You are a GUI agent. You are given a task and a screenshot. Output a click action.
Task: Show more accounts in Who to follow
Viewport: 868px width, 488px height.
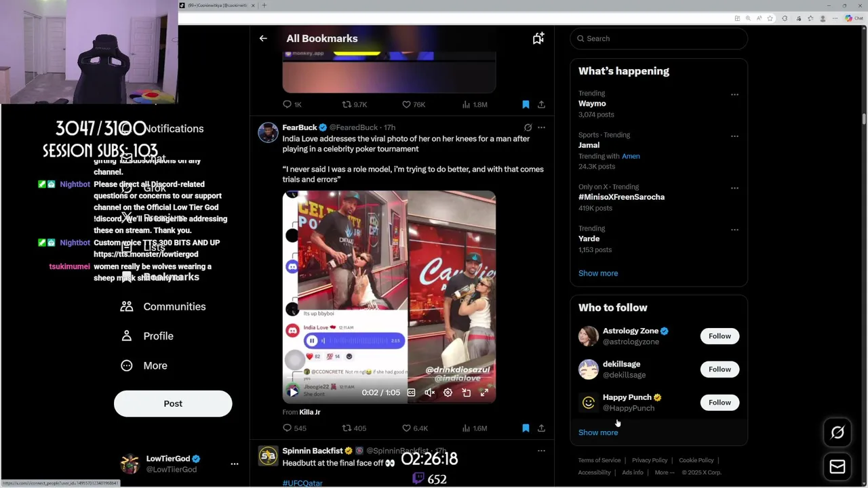click(598, 432)
